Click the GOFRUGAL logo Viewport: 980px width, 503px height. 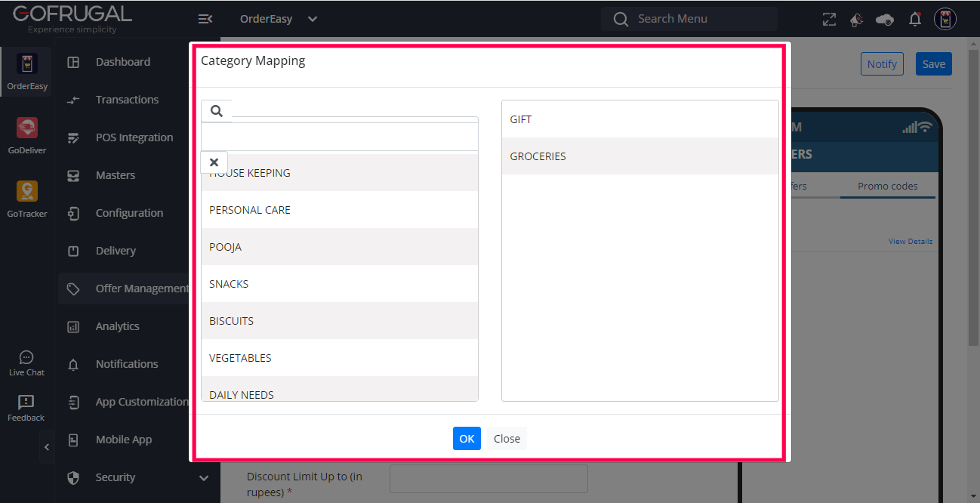[72, 18]
